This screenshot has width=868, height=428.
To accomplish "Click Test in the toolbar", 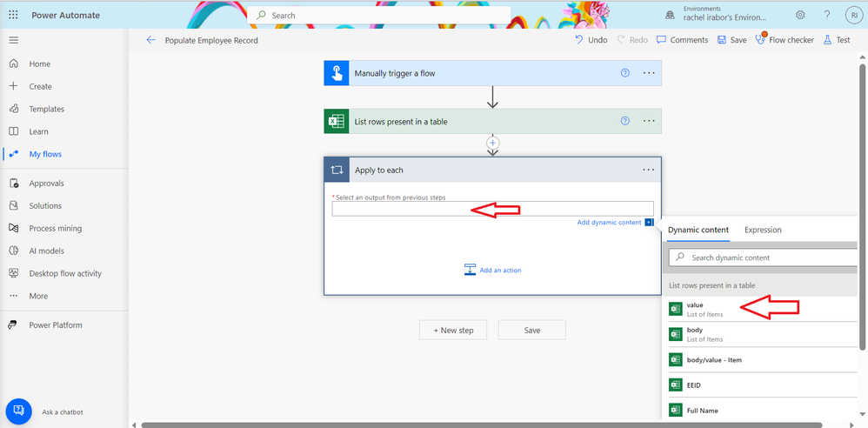I will pyautogui.click(x=837, y=40).
